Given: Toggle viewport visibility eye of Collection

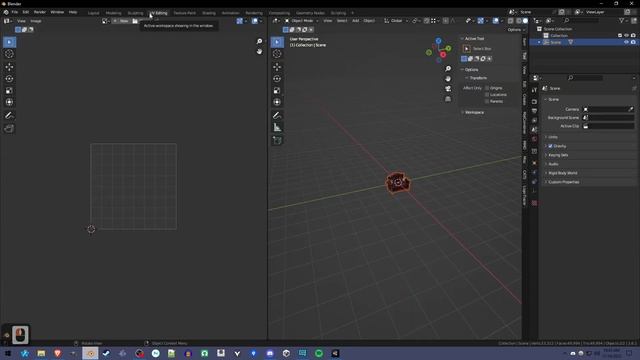Looking at the screenshot, I should pos(626,36).
